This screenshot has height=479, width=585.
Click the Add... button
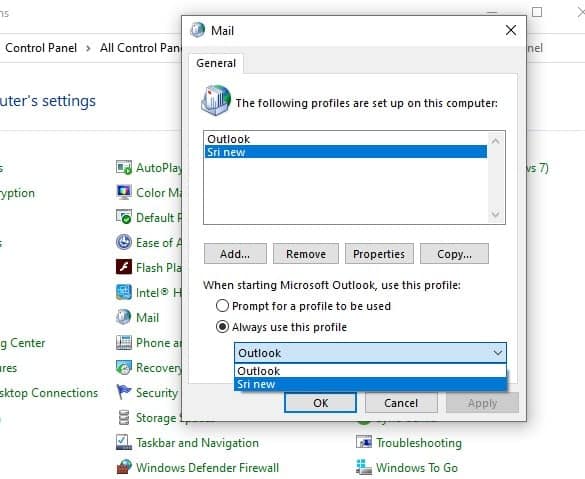click(235, 254)
